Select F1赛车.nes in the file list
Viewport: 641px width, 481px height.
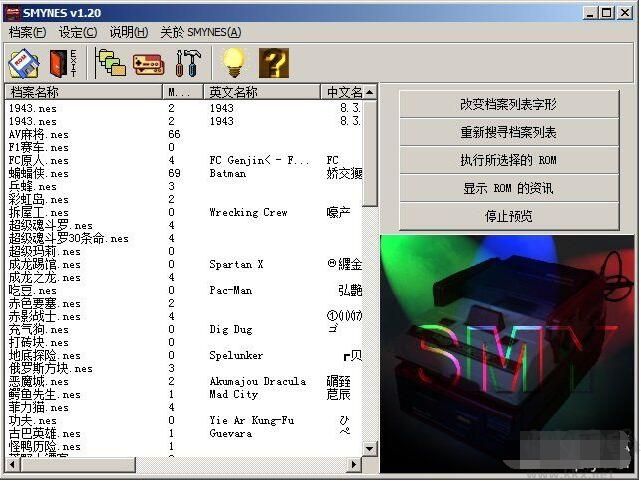38,148
